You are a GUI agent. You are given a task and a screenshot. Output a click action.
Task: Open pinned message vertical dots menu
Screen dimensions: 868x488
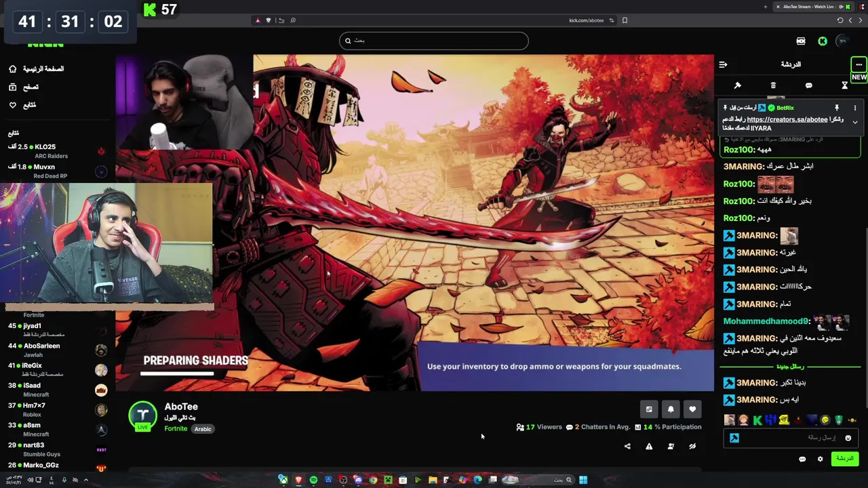[x=855, y=108]
